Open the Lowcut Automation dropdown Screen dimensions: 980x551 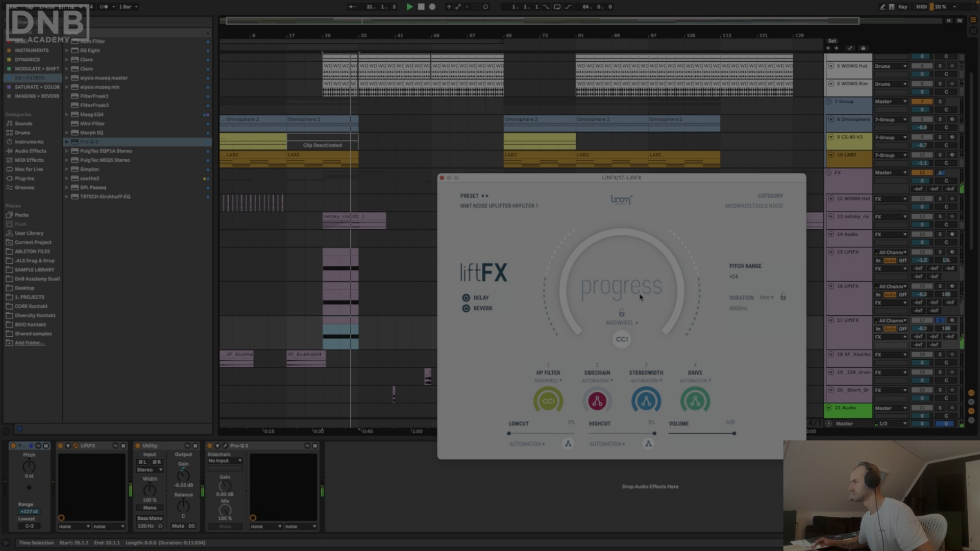tap(527, 444)
